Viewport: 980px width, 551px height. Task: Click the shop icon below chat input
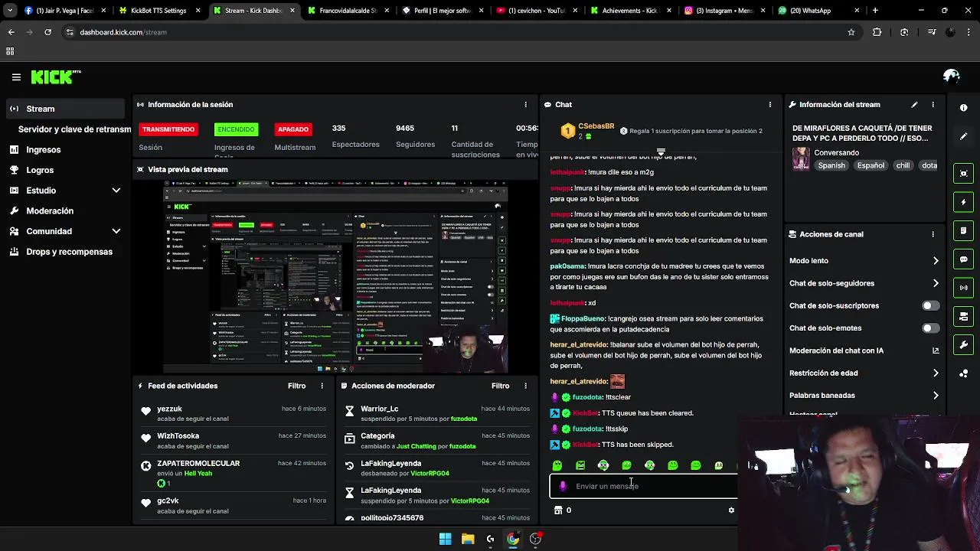558,510
